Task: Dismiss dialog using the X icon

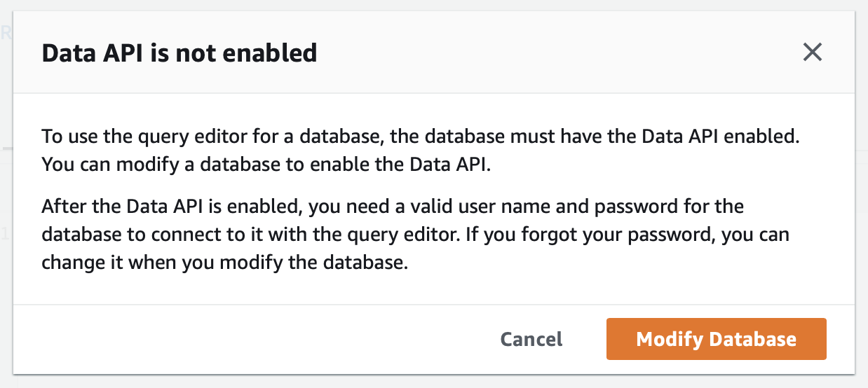Action: (812, 53)
